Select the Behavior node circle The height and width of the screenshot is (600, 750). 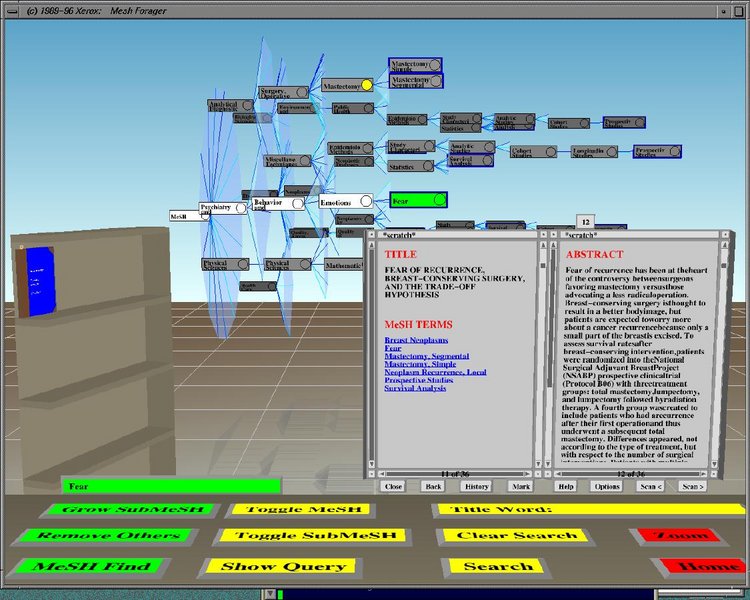click(x=298, y=204)
